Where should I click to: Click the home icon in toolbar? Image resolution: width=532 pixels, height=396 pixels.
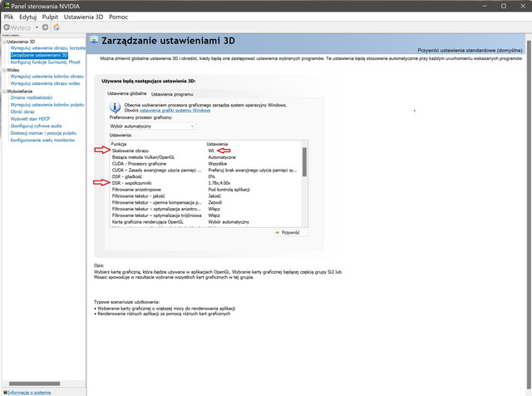click(57, 27)
